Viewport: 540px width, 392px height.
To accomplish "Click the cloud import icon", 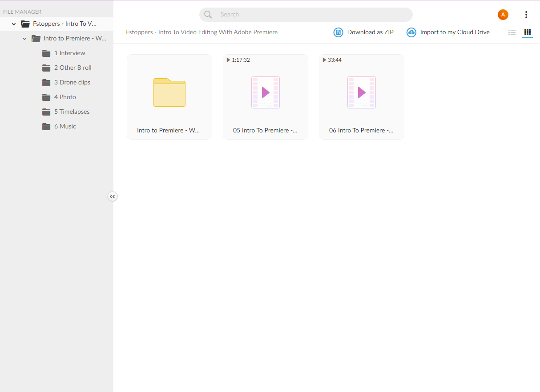I will 411,32.
